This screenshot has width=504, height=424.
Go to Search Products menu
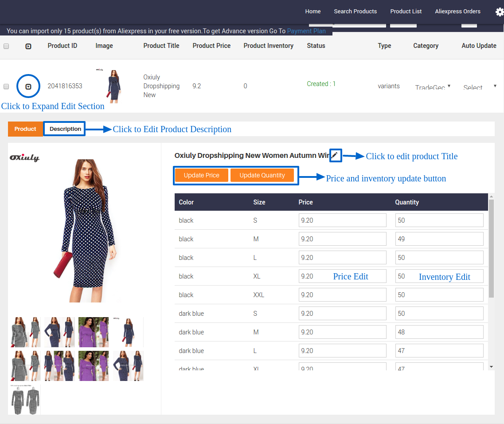[x=355, y=12]
